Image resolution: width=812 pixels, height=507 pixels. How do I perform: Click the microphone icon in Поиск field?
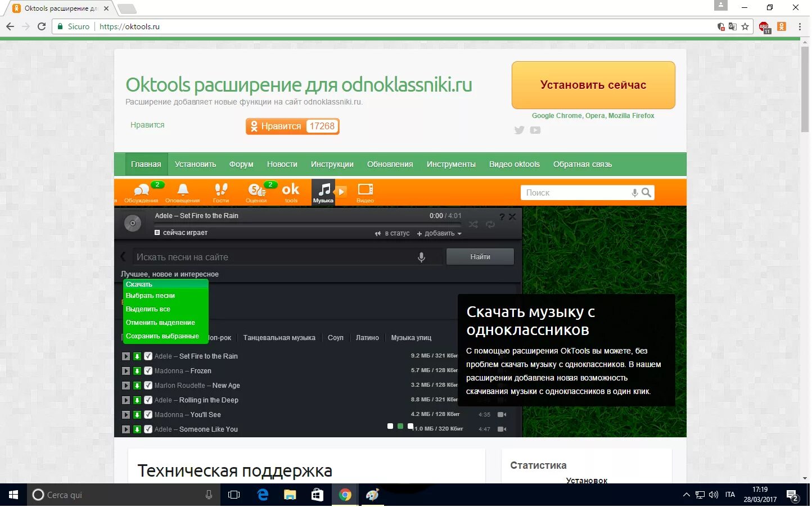click(x=635, y=193)
